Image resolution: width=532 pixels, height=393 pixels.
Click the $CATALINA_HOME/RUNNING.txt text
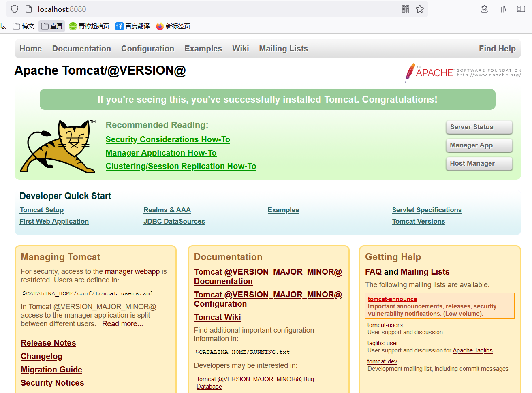click(x=243, y=352)
